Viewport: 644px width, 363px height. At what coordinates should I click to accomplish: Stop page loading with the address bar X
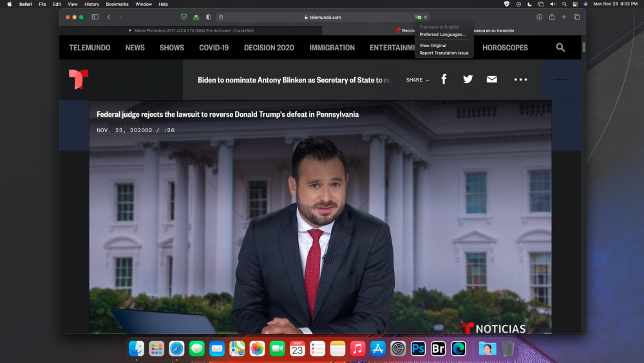click(x=426, y=17)
